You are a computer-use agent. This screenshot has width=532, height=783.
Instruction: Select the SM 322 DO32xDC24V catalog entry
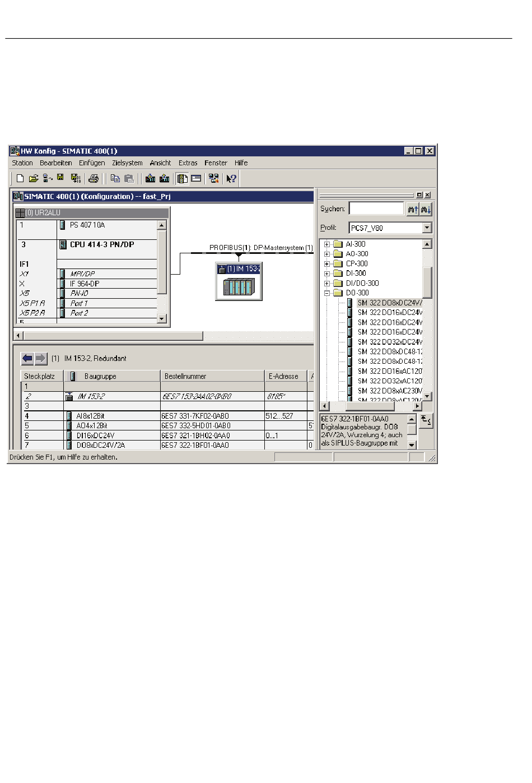tap(390, 342)
